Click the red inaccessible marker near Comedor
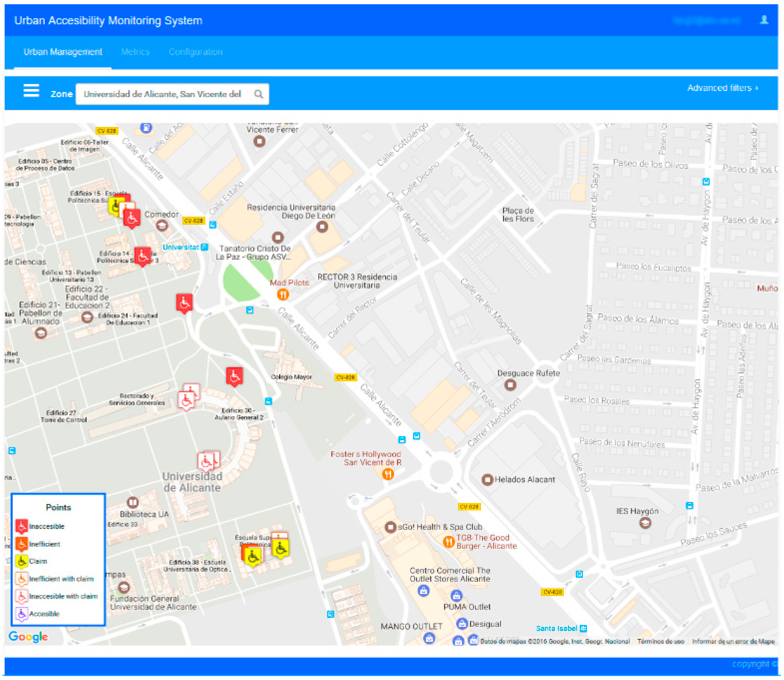Screen dimensions: 784x680 point(132,219)
